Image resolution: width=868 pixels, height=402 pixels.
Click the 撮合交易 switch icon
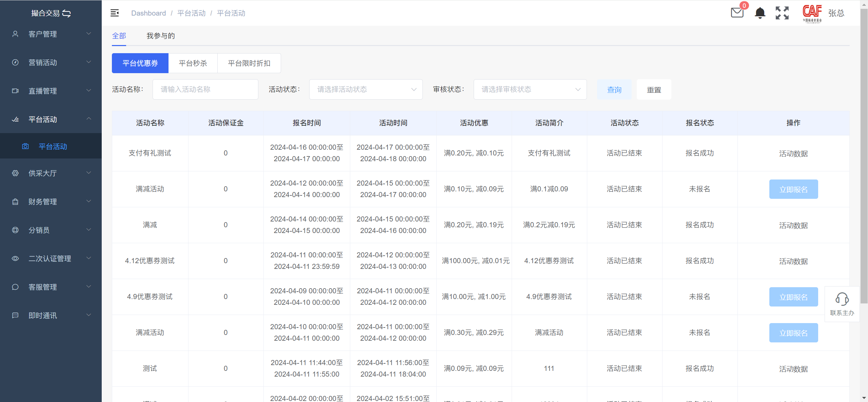pyautogui.click(x=67, y=13)
